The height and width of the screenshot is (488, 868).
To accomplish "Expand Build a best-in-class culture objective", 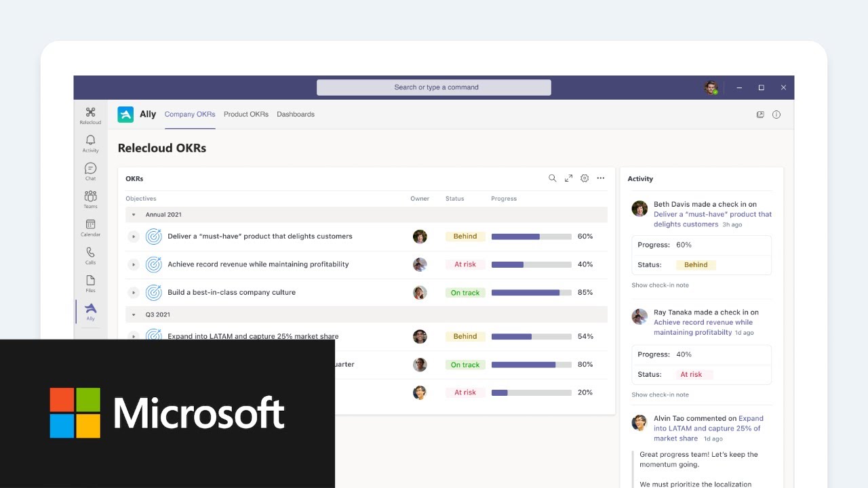I will click(x=134, y=293).
